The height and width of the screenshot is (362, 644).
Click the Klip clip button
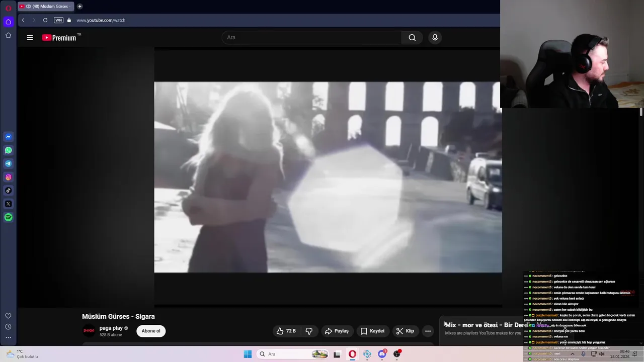(x=405, y=331)
